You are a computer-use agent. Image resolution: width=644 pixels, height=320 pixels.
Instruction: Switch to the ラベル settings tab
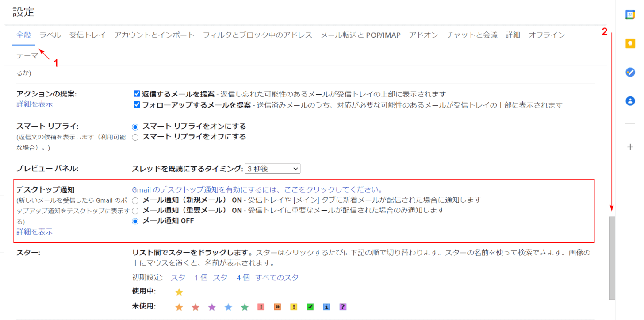pyautogui.click(x=50, y=35)
